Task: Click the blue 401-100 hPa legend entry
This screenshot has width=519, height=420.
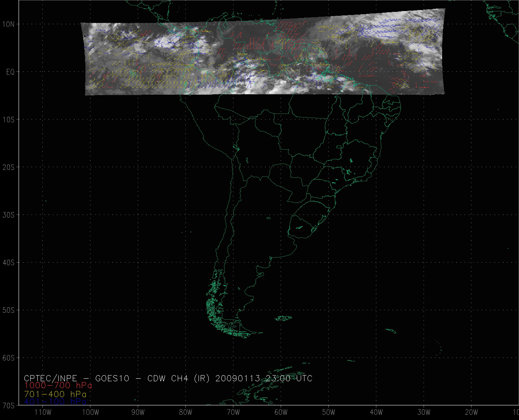Action: [55, 402]
